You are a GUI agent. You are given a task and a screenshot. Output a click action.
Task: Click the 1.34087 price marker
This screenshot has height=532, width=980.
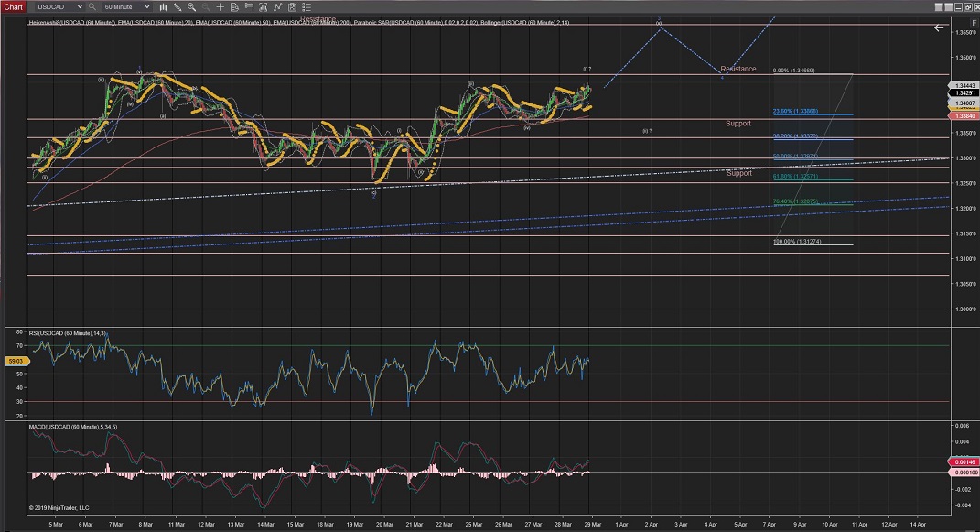point(962,103)
